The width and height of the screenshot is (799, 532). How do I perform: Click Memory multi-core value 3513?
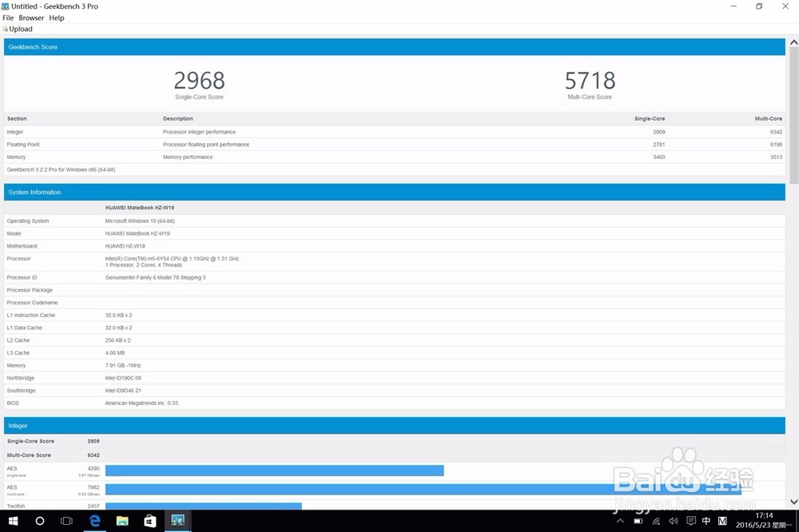tap(776, 157)
